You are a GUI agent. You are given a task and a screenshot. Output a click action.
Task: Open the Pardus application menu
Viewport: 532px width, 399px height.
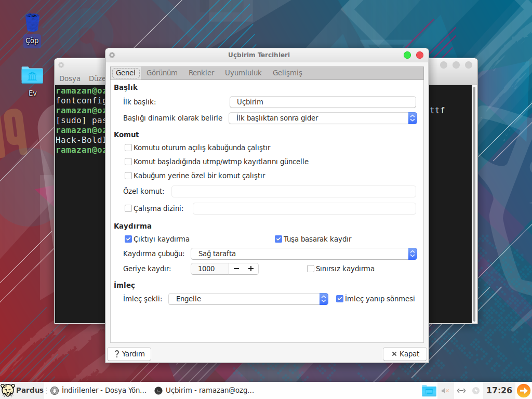[22, 390]
